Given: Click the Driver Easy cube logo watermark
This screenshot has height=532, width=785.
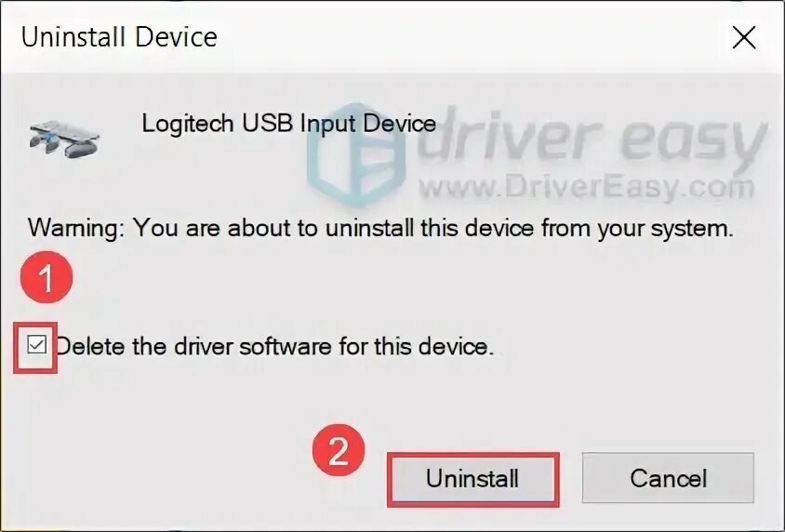Looking at the screenshot, I should tap(356, 155).
